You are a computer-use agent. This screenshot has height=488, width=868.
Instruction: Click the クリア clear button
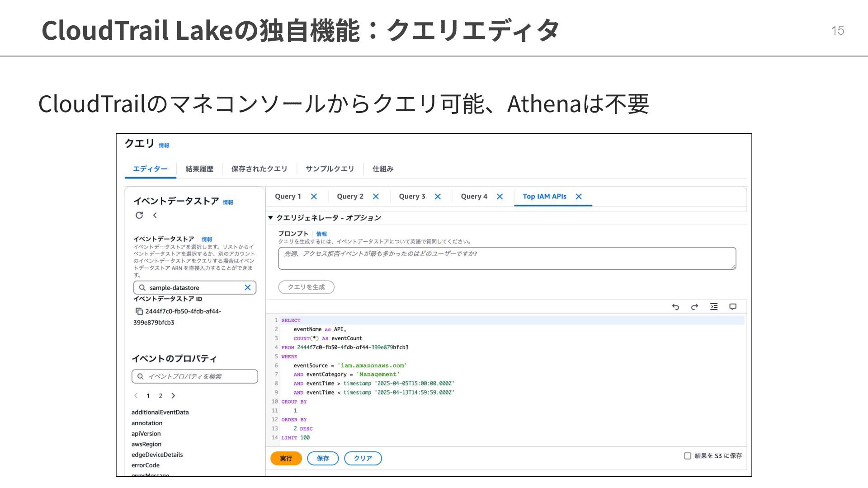point(363,458)
